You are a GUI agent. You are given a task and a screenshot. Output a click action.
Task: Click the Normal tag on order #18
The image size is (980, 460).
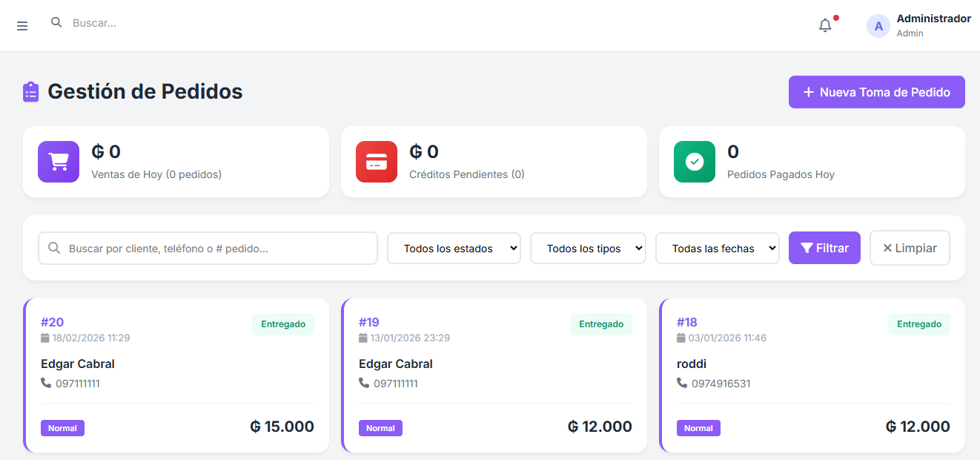[x=698, y=428]
